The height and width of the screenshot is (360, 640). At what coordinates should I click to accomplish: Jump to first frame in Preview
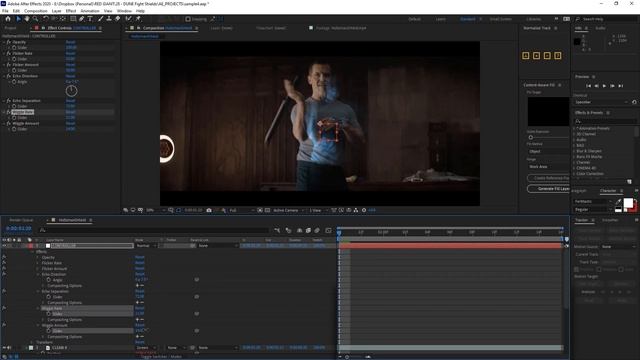tap(589, 86)
